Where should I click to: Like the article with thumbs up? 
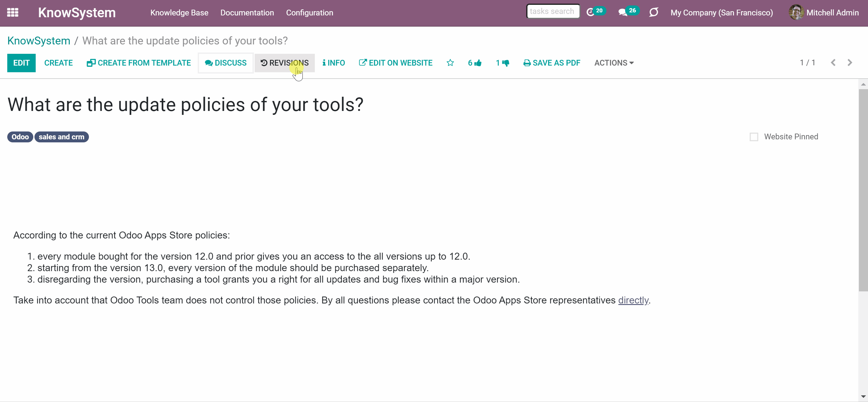pos(475,63)
